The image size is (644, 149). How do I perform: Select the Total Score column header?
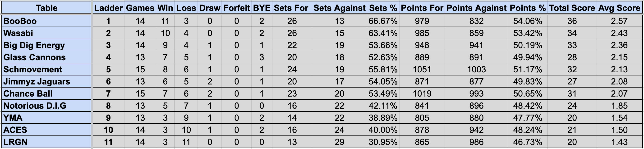572,8
